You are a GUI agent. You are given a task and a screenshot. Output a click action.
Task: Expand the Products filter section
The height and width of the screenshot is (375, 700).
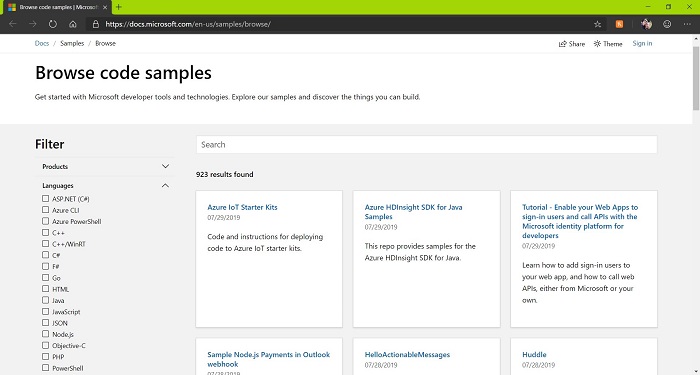(105, 167)
